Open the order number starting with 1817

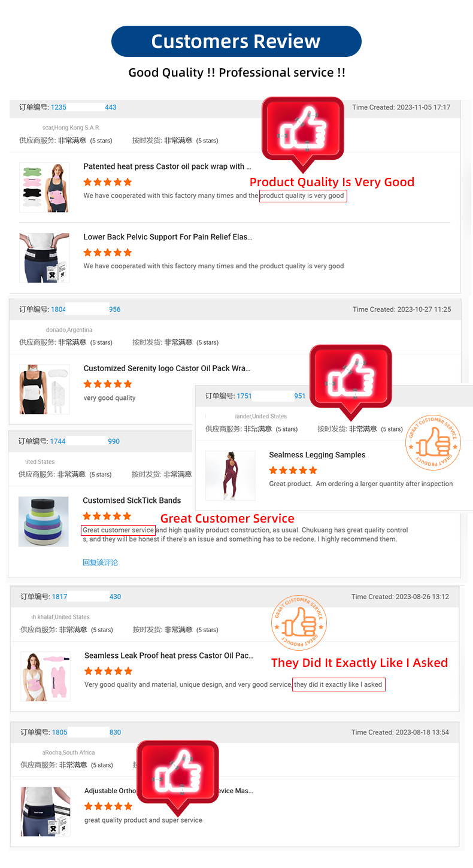[x=86, y=596]
